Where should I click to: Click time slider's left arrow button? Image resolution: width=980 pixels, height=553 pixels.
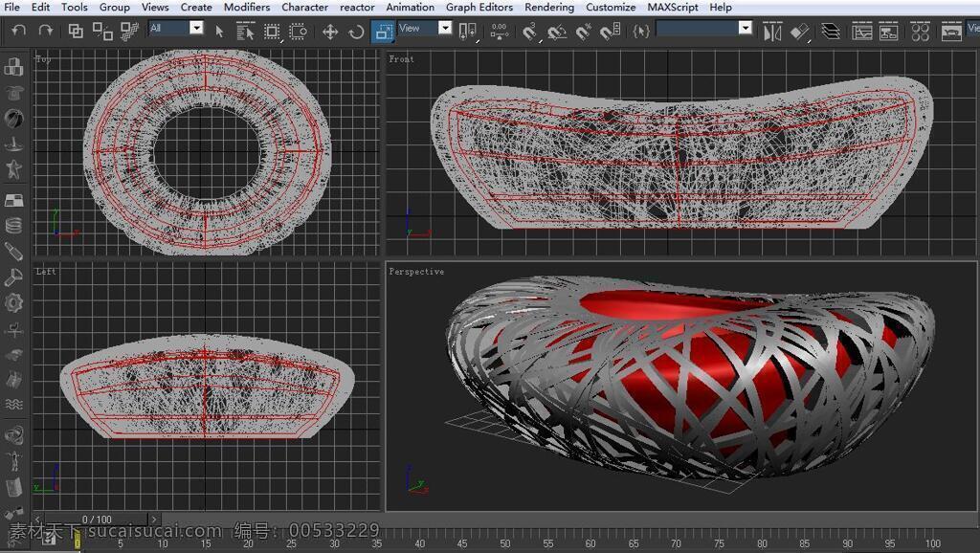pyautogui.click(x=38, y=520)
